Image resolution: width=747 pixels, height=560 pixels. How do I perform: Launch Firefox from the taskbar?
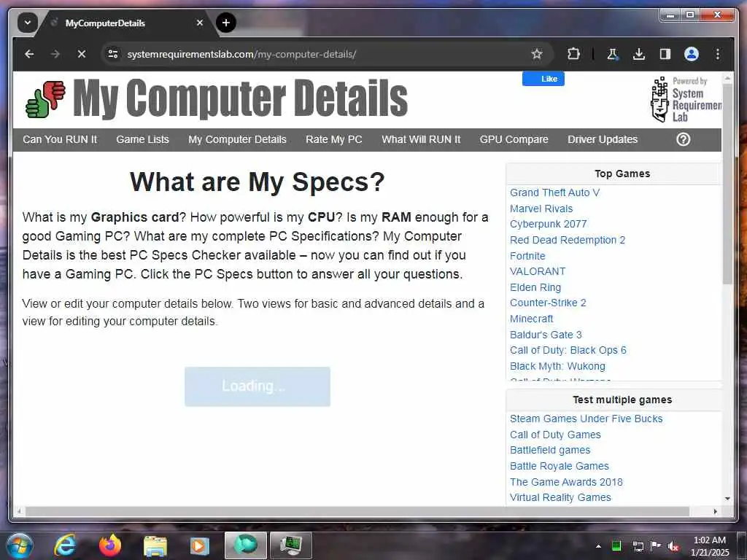tap(110, 545)
